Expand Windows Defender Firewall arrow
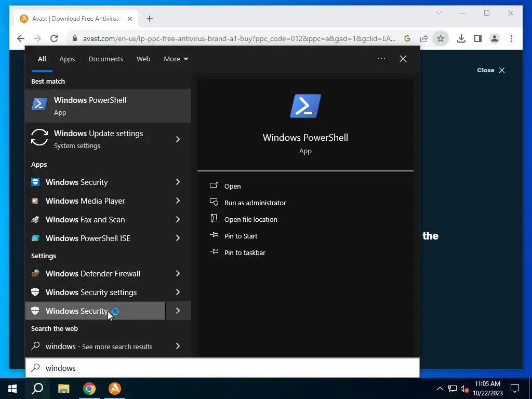Image resolution: width=532 pixels, height=399 pixels. coord(178,273)
